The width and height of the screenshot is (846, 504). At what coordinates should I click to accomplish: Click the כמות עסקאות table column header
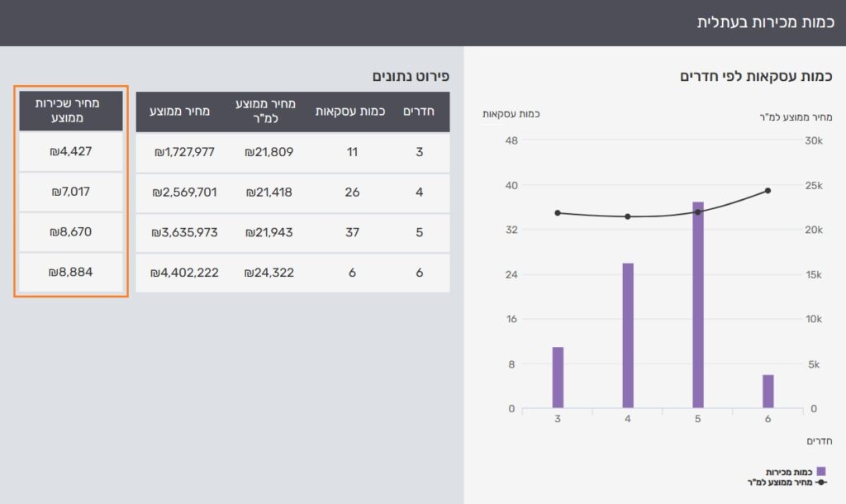point(352,112)
